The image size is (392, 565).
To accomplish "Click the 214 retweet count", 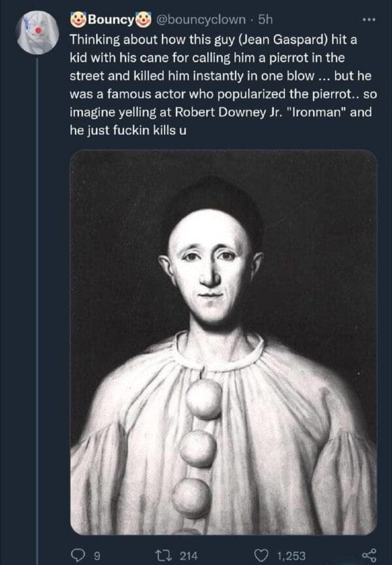I will tap(188, 556).
